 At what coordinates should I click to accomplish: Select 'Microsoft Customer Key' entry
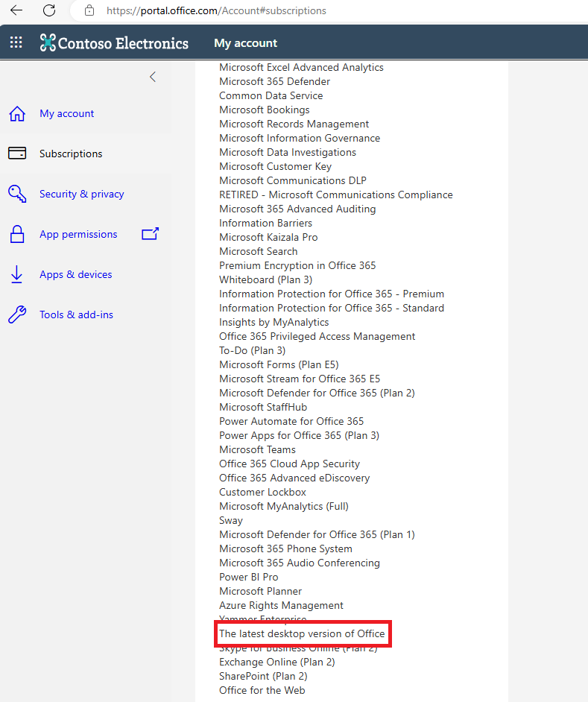(276, 166)
